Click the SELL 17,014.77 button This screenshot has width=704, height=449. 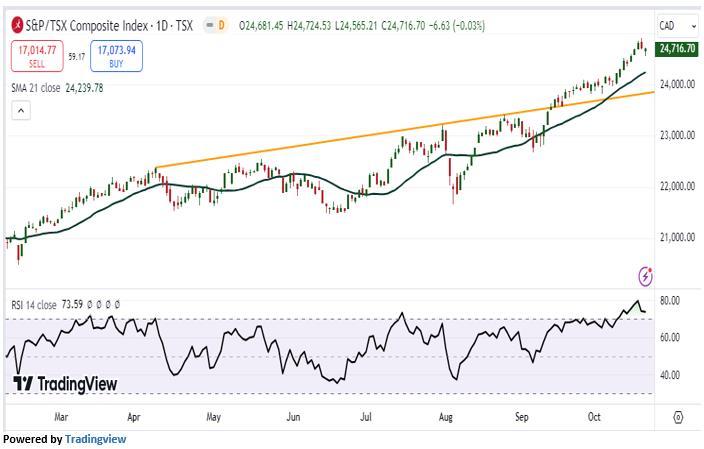(36, 56)
